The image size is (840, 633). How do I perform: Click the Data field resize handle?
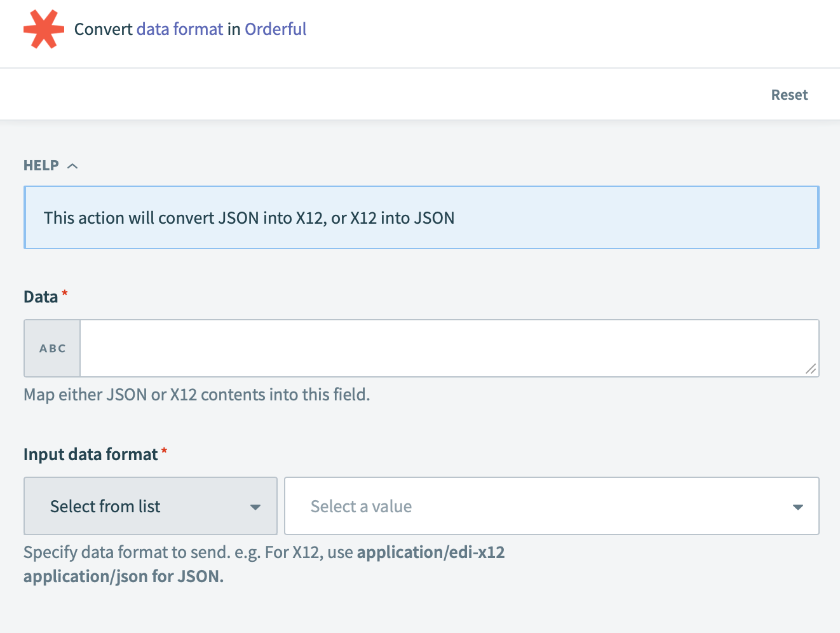811,369
